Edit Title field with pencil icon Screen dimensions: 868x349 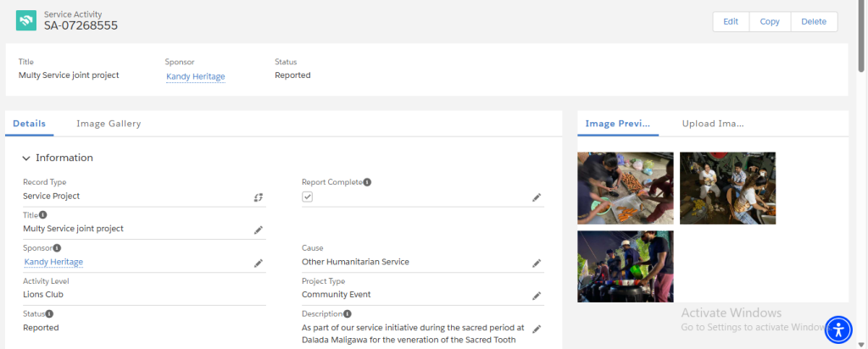pyautogui.click(x=259, y=230)
